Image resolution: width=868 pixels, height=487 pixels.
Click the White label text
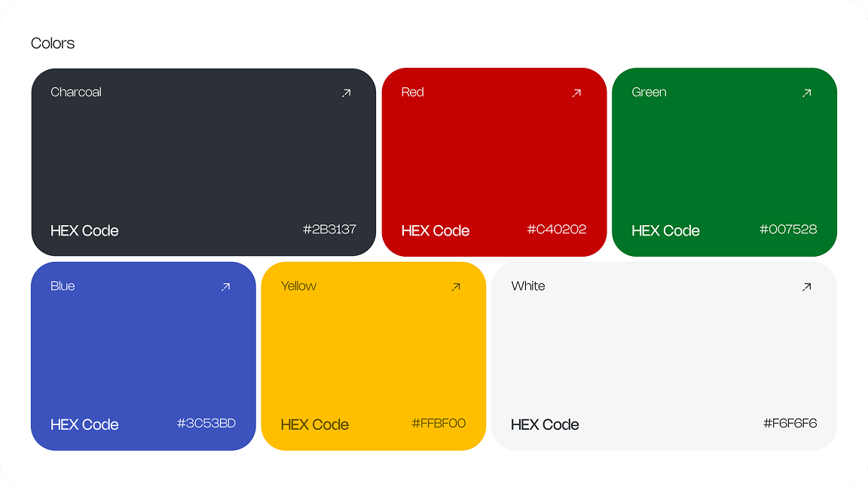click(x=528, y=286)
